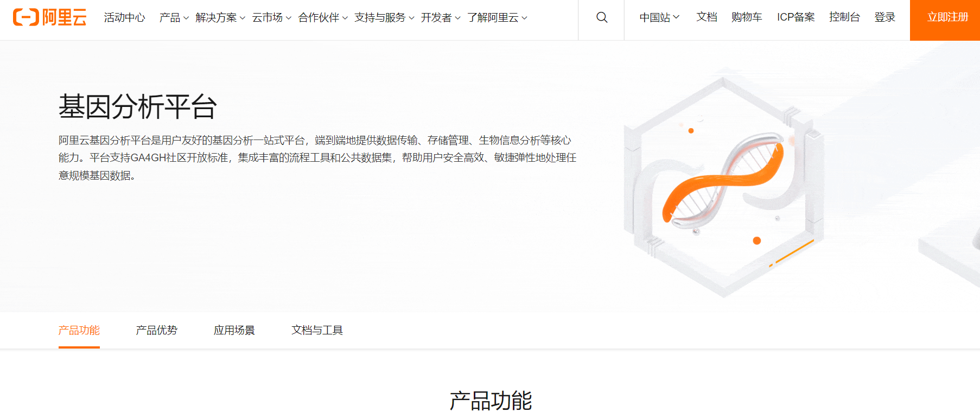This screenshot has height=418, width=980.
Task: Open the ICP备案 link
Action: 796,17
